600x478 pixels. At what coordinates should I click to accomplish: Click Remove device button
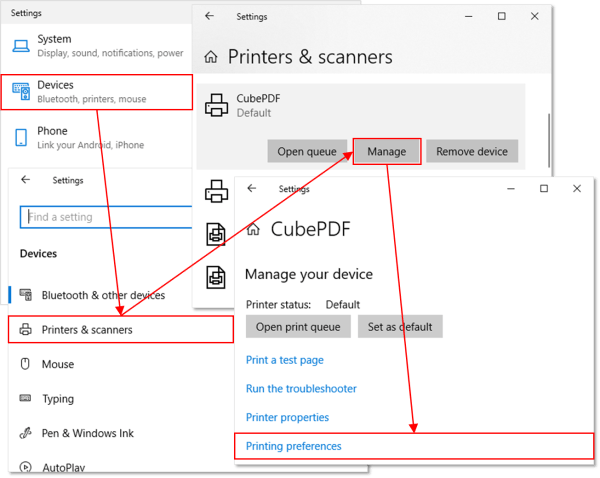tap(472, 152)
